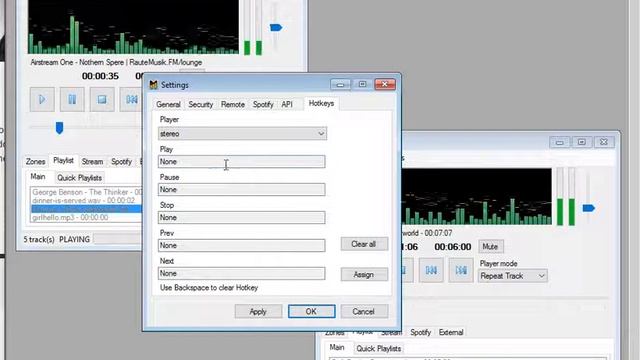Maximize the lower-right player window
The width and height of the screenshot is (640, 360).
click(x=582, y=142)
